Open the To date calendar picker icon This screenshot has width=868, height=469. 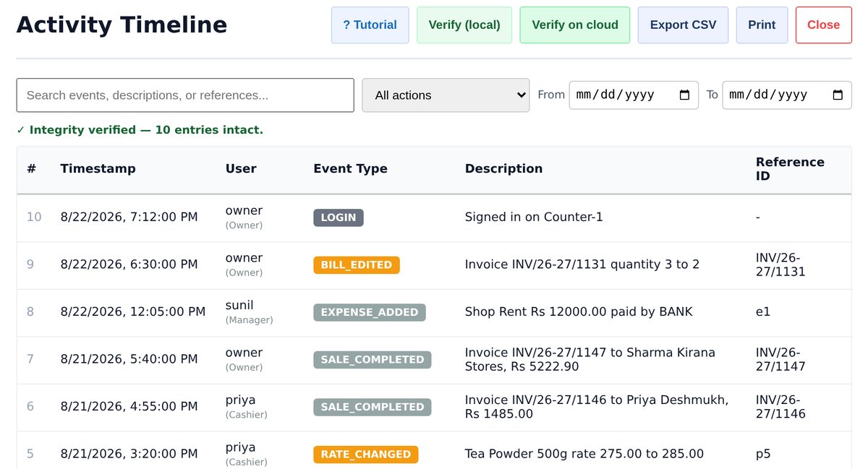(x=838, y=95)
